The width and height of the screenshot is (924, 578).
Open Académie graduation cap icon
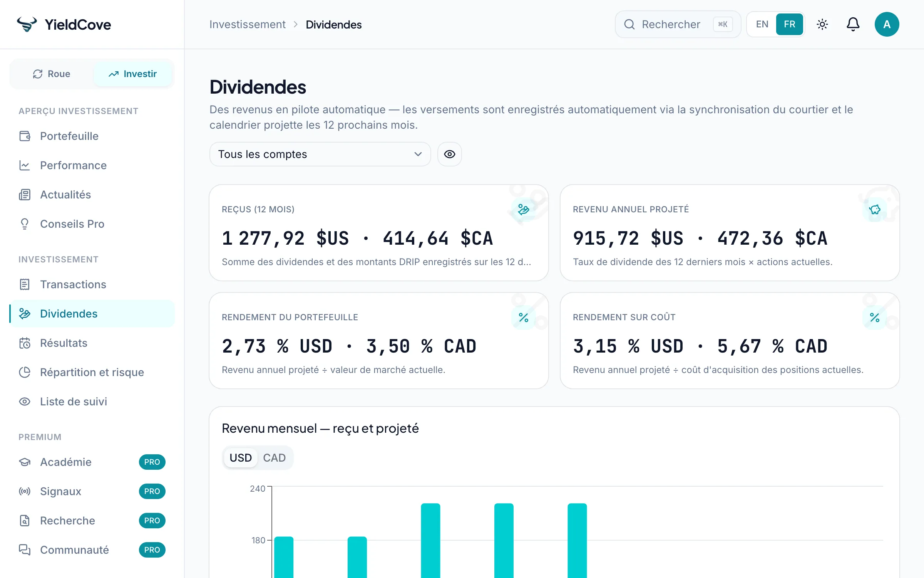pyautogui.click(x=25, y=462)
